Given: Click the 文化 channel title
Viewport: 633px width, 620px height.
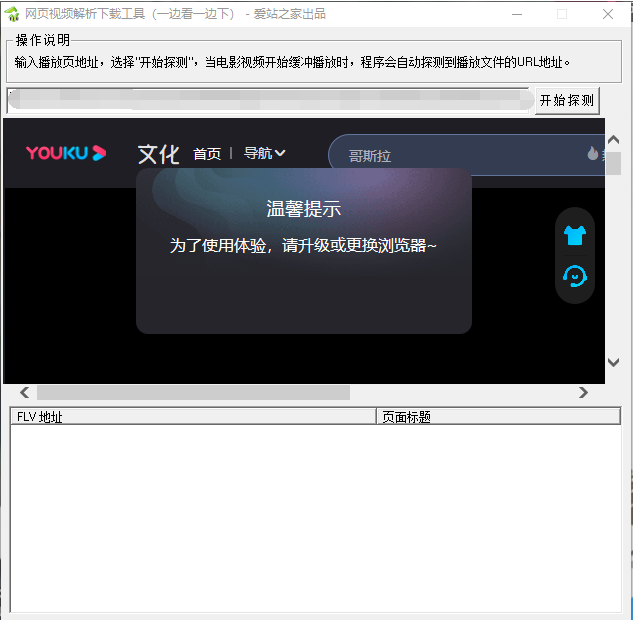Looking at the screenshot, I should pyautogui.click(x=158, y=154).
